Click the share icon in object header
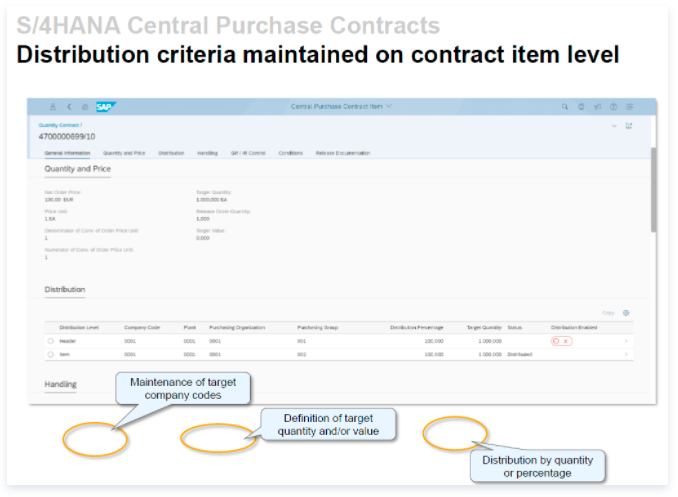The width and height of the screenshot is (678, 497). point(629,126)
